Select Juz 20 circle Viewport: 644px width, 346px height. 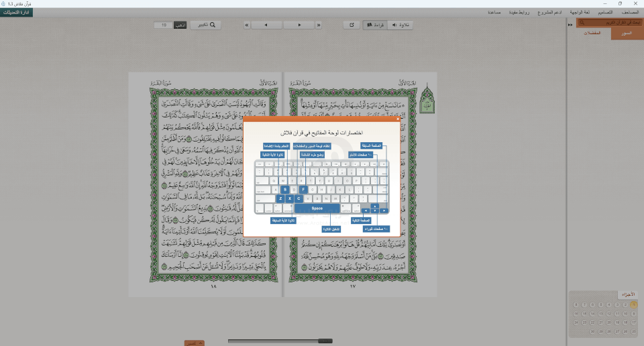pyautogui.click(x=608, y=323)
